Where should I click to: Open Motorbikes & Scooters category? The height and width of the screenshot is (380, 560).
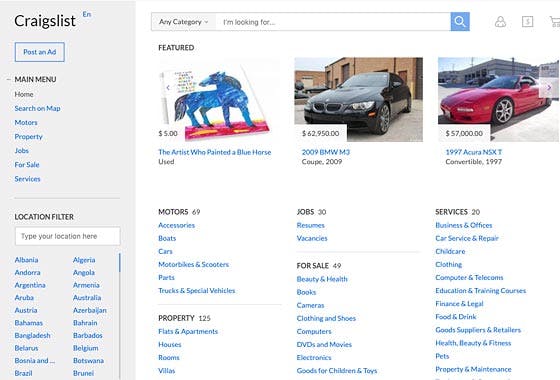click(x=194, y=265)
